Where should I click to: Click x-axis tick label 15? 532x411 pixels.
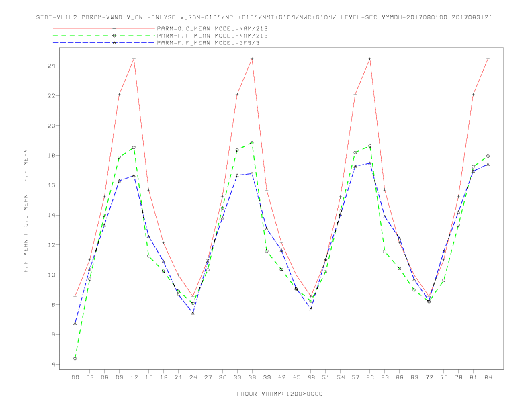click(x=148, y=377)
